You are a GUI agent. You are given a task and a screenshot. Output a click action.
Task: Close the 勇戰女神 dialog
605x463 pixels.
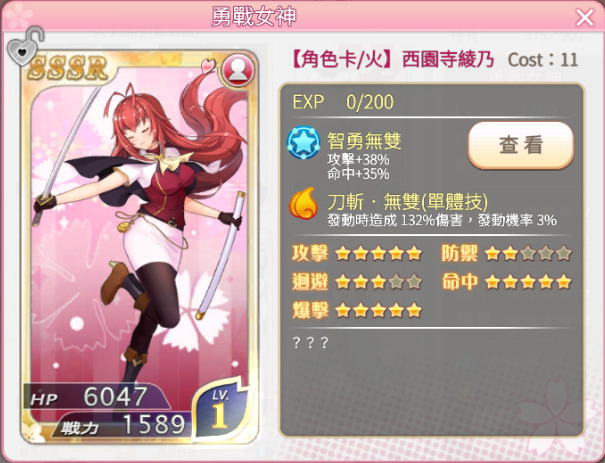[585, 18]
